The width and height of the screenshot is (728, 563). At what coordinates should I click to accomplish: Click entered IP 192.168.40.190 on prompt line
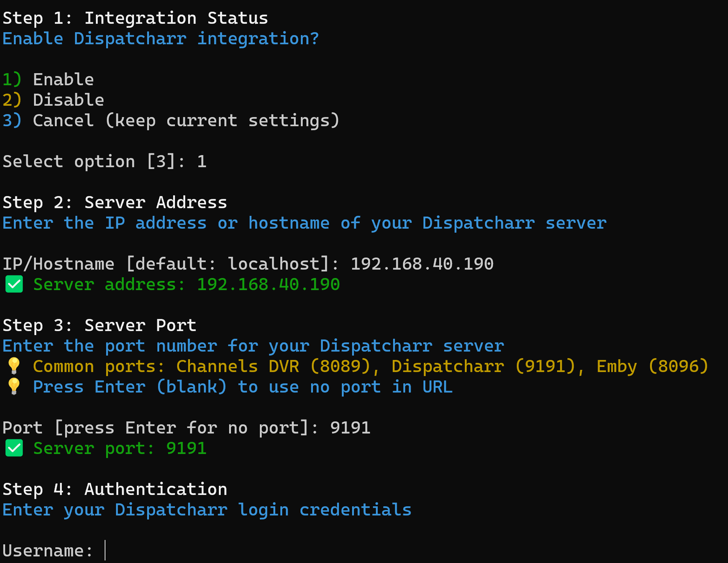[422, 264]
